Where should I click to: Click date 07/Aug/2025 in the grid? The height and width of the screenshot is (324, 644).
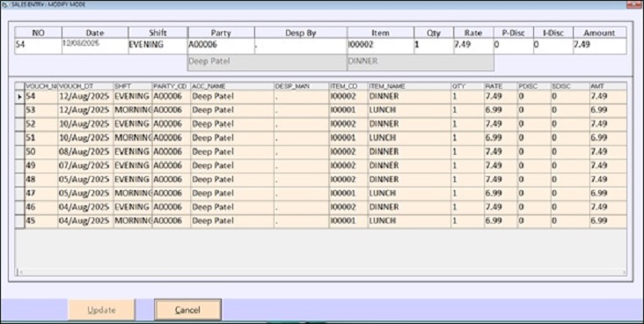pos(85,166)
